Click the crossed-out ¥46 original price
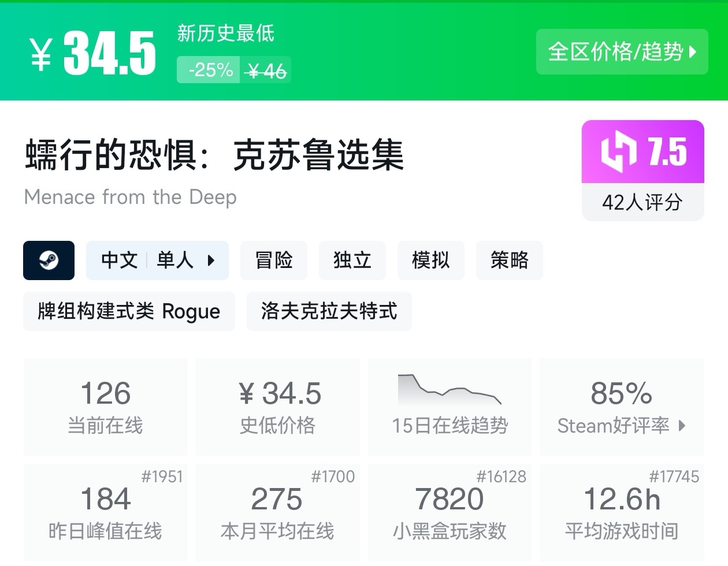Viewport: 728px width, 566px height. click(x=266, y=70)
